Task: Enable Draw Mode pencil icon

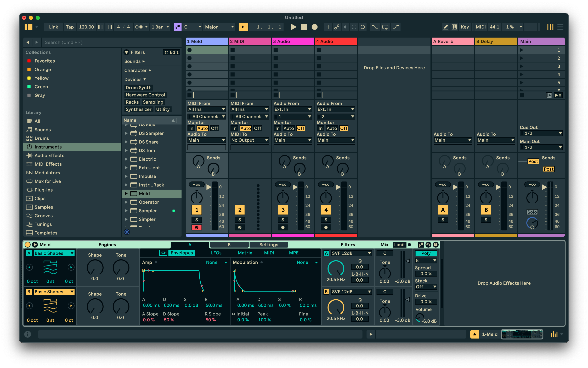Action: point(445,27)
